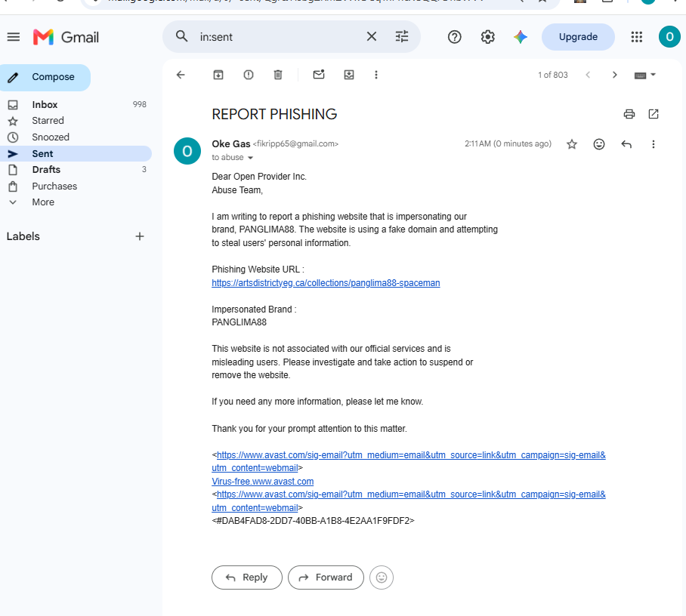The height and width of the screenshot is (616, 686).
Task: Click the Labels heading
Action: point(23,236)
